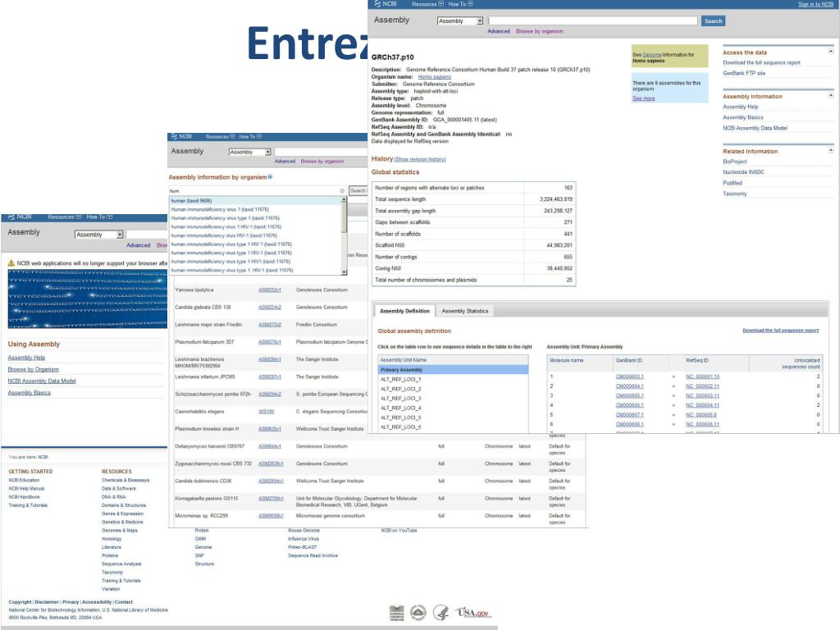The height and width of the screenshot is (630, 840).
Task: Click help icon beside Assembly information by organism
Action: click(270, 177)
